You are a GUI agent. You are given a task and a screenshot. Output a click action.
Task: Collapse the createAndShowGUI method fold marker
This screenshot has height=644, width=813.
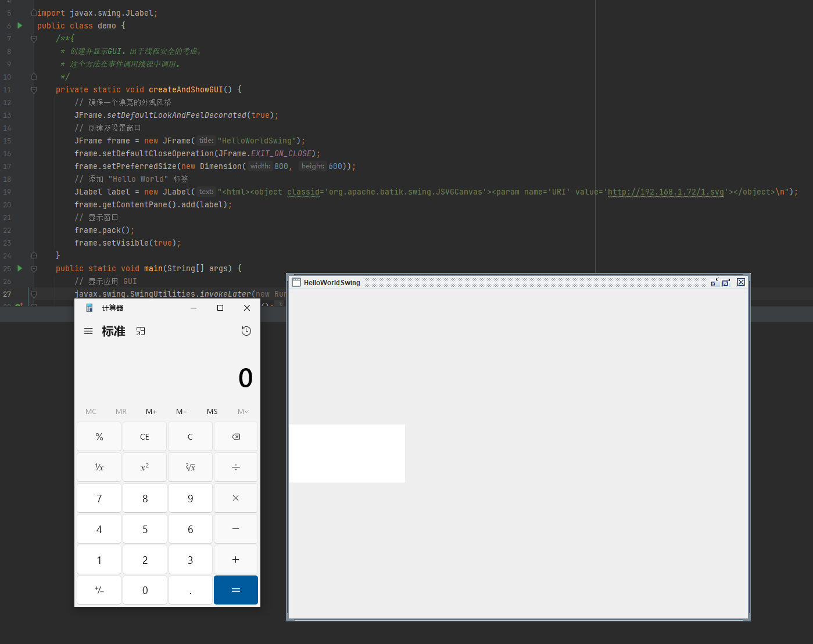coord(34,89)
